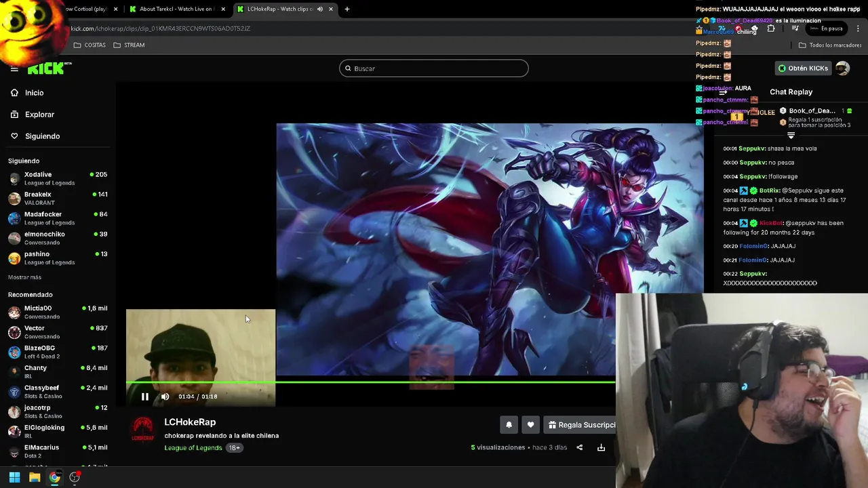The height and width of the screenshot is (488, 868).
Task: Open Windows Start menu
Action: coord(14,477)
